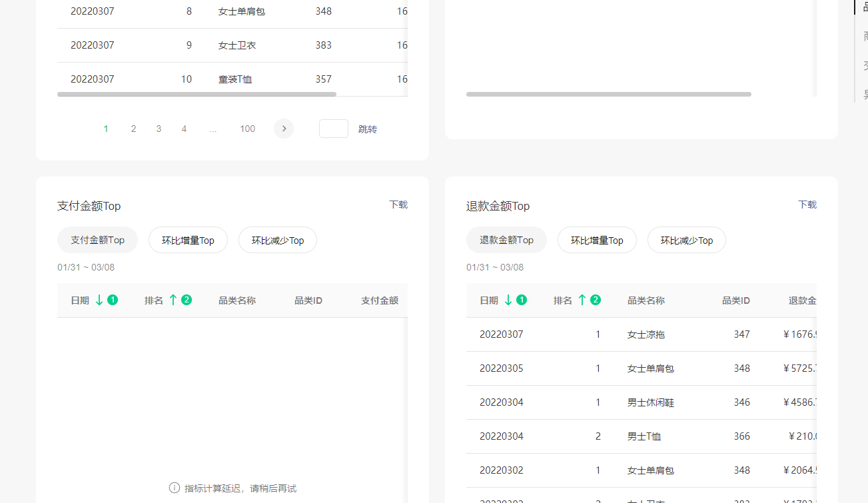Select 支付金额Top pill tab
Viewport: 868px width, 503px height.
[x=97, y=240]
